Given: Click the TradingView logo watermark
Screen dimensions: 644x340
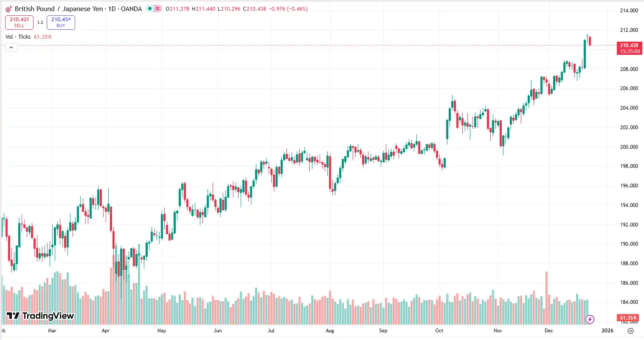Looking at the screenshot, I should [x=41, y=316].
